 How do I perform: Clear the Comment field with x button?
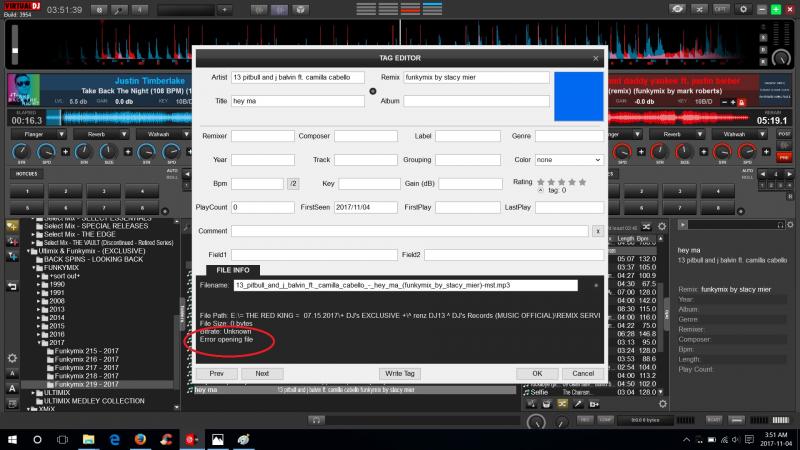[597, 231]
